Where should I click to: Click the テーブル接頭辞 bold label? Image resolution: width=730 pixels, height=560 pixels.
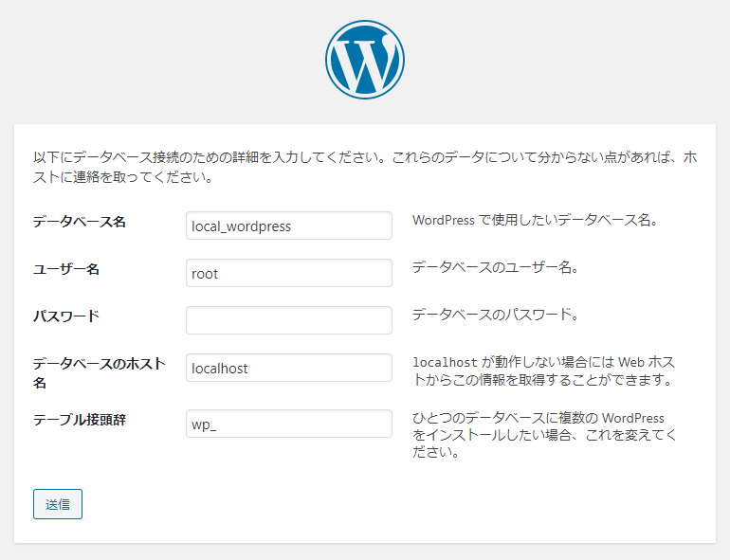(79, 420)
